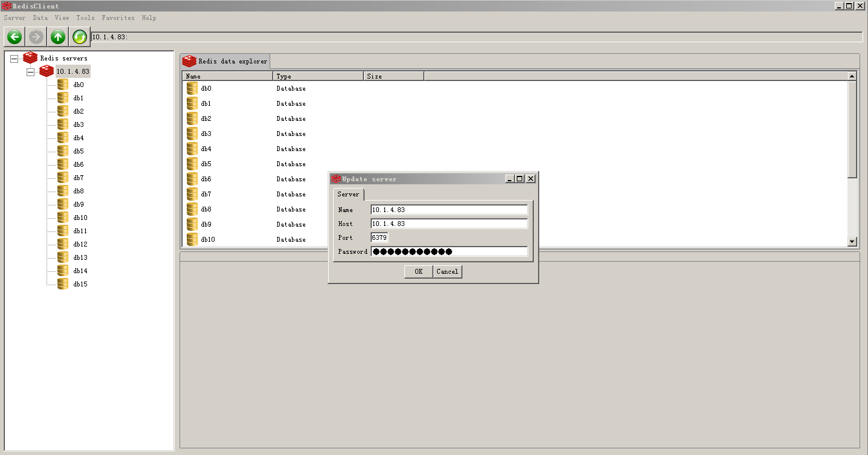The height and width of the screenshot is (455, 868).
Task: Select the Server tab in Update server dialog
Action: pos(348,194)
